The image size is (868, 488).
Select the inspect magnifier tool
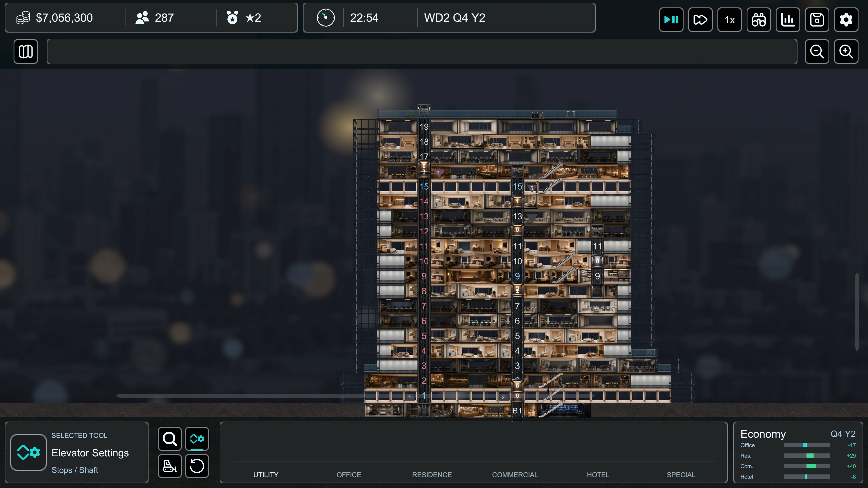coord(170,439)
